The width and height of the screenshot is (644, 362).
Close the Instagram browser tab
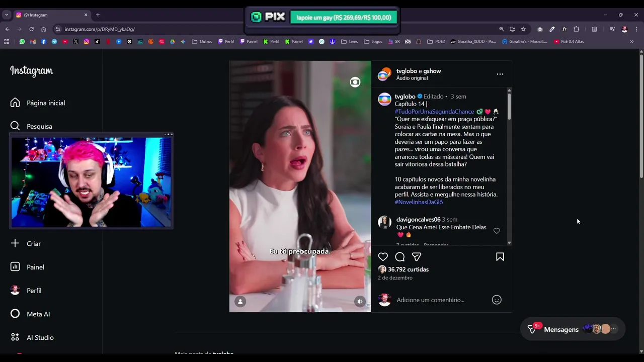coord(86,15)
